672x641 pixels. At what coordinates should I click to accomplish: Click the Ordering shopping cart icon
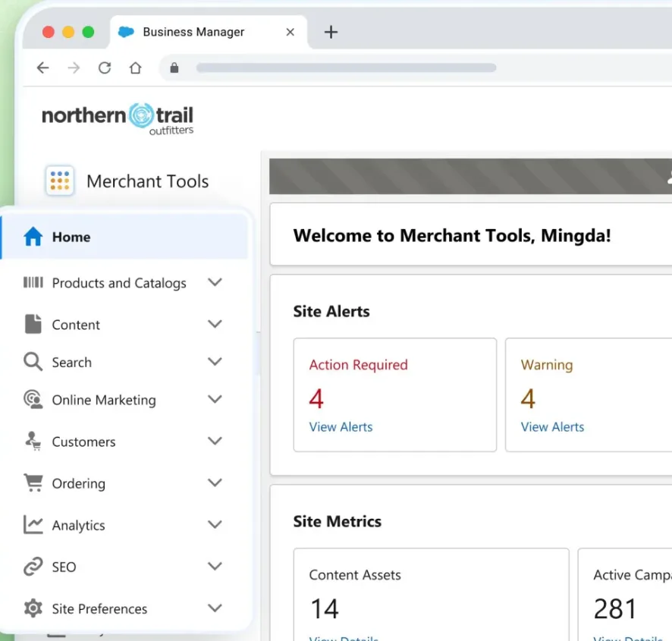33,483
